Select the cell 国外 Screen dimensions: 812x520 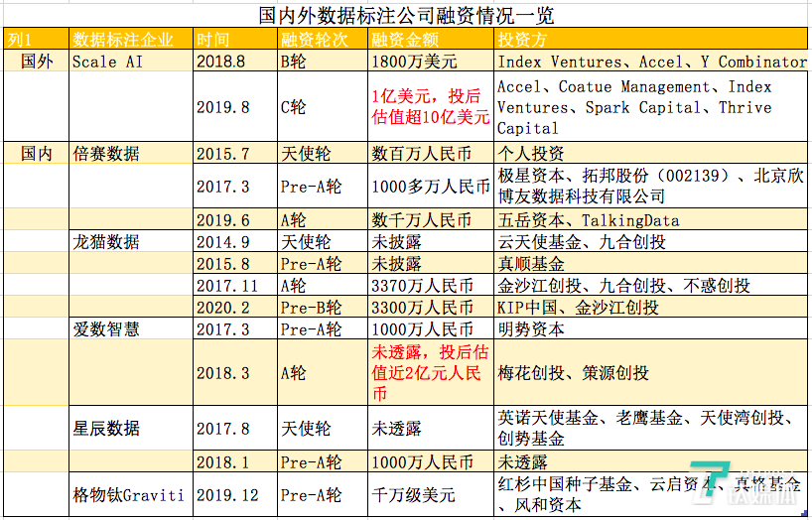click(x=37, y=61)
